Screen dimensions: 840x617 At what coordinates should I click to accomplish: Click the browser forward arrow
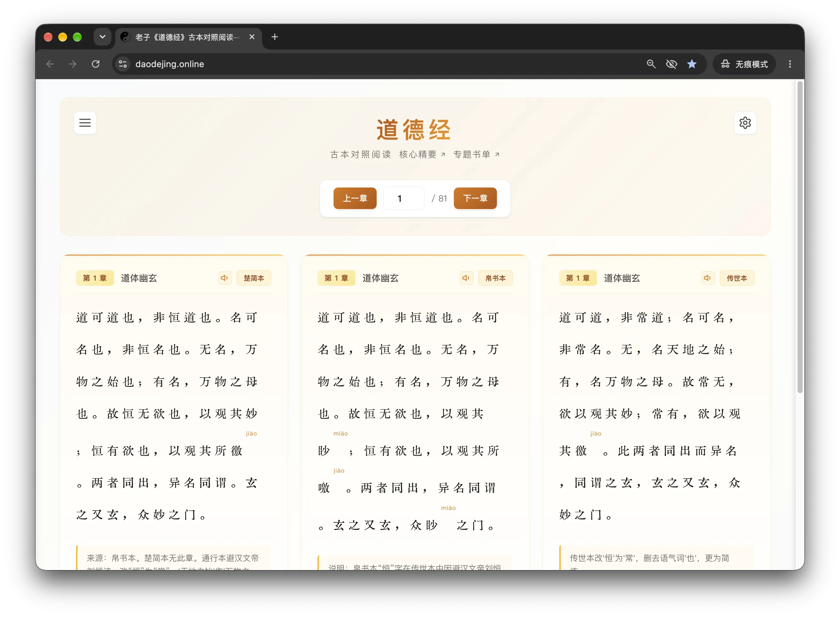(x=73, y=64)
